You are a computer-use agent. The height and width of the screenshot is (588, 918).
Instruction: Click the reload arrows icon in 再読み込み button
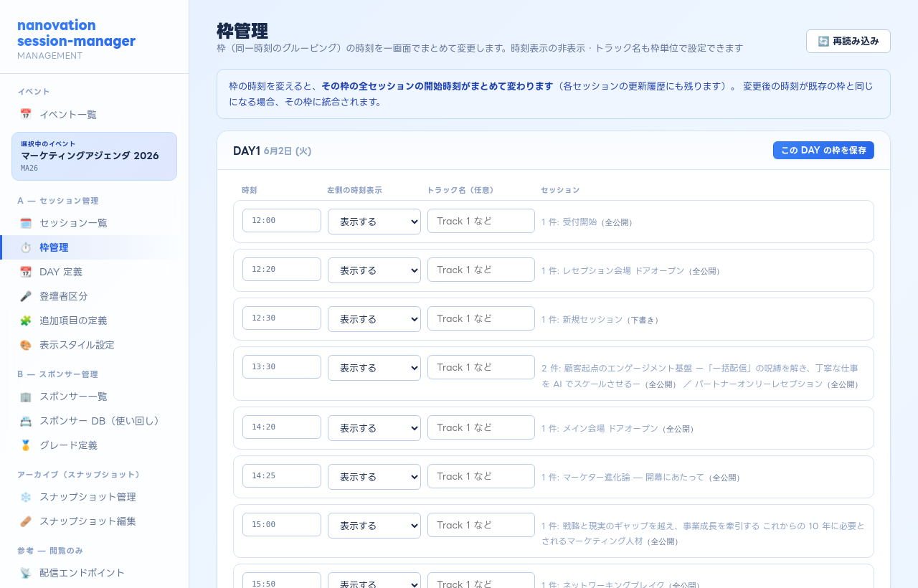tap(823, 42)
